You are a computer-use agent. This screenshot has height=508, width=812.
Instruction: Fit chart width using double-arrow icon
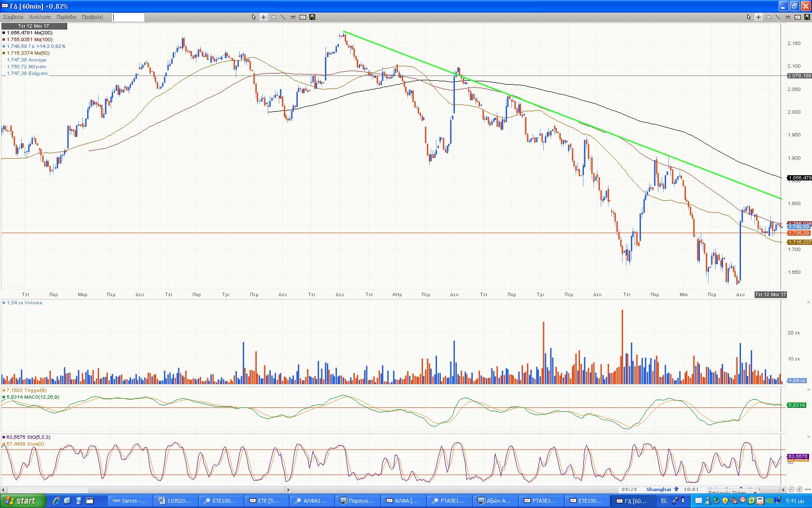point(808,490)
